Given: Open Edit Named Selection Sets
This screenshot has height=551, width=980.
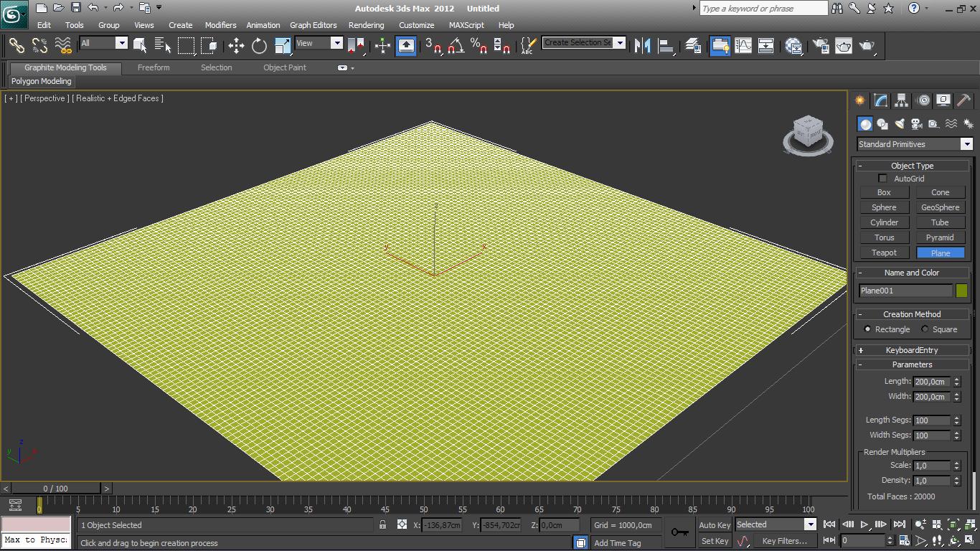Looking at the screenshot, I should point(528,46).
